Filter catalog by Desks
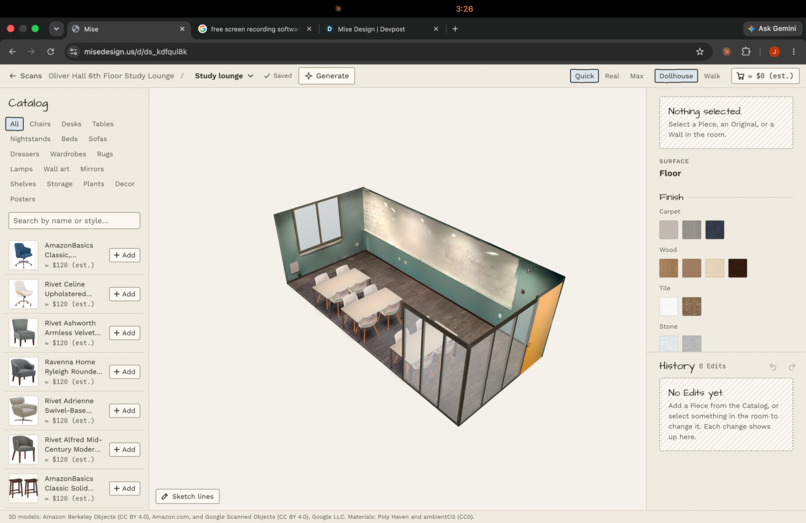Image resolution: width=806 pixels, height=523 pixels. pyautogui.click(x=71, y=124)
